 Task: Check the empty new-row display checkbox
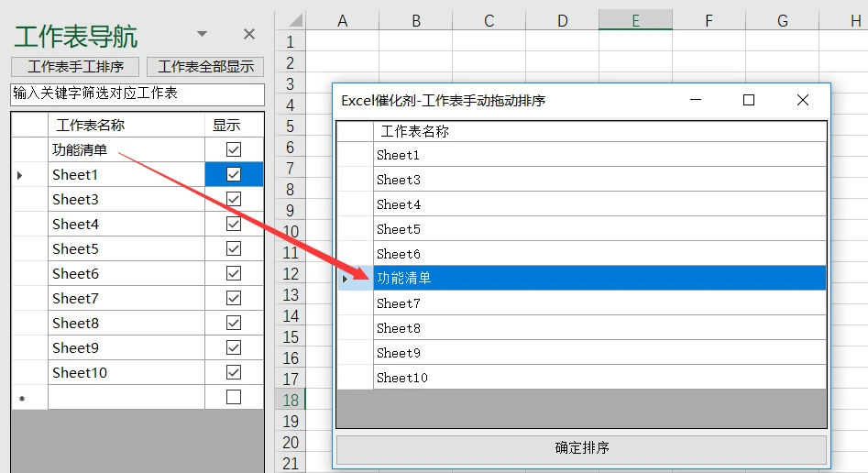pos(234,397)
